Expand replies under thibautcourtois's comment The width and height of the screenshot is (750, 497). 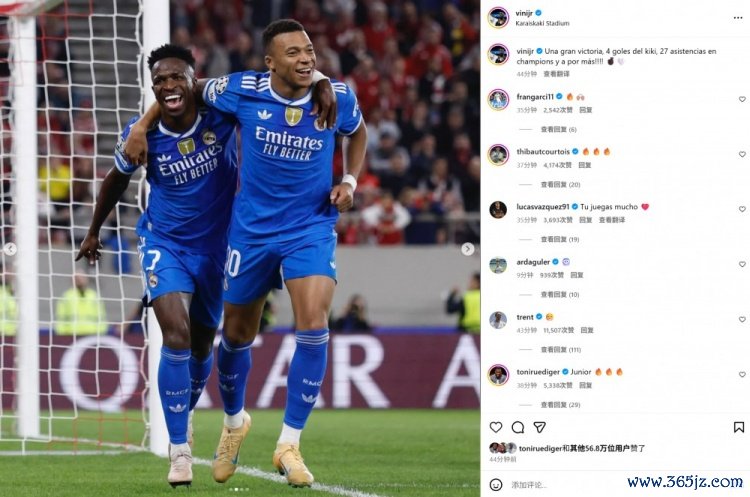(x=560, y=185)
